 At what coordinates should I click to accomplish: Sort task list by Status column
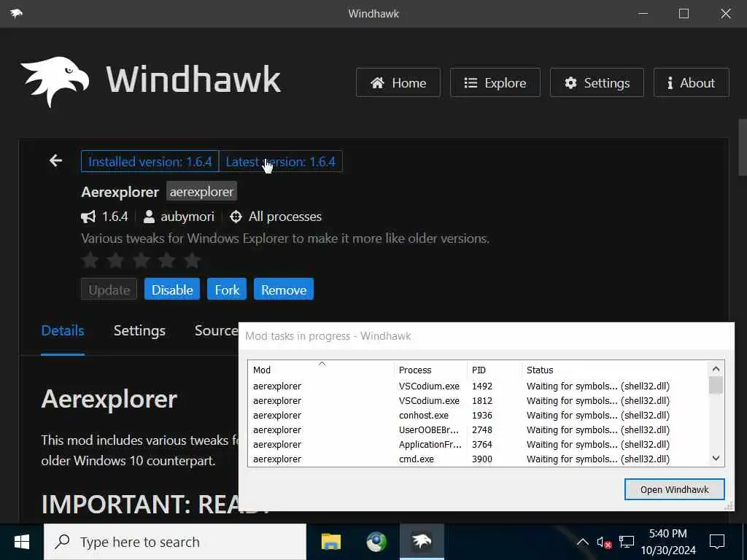[614, 370]
